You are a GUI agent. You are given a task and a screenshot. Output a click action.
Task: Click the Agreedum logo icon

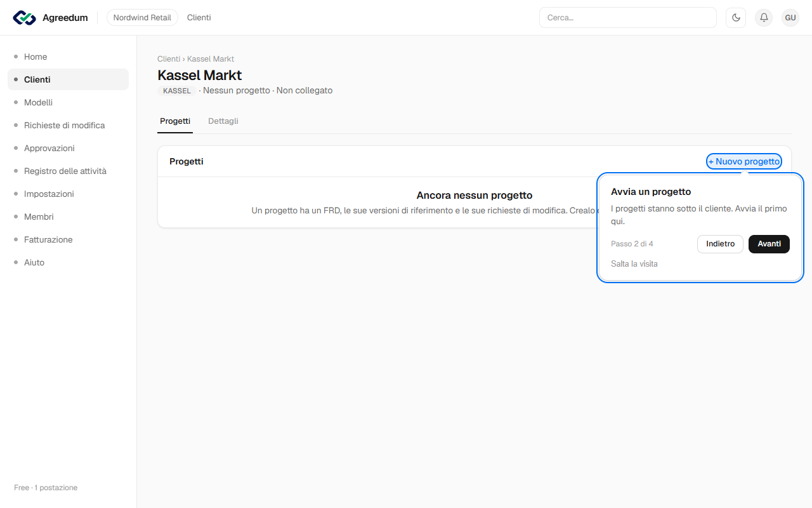25,18
